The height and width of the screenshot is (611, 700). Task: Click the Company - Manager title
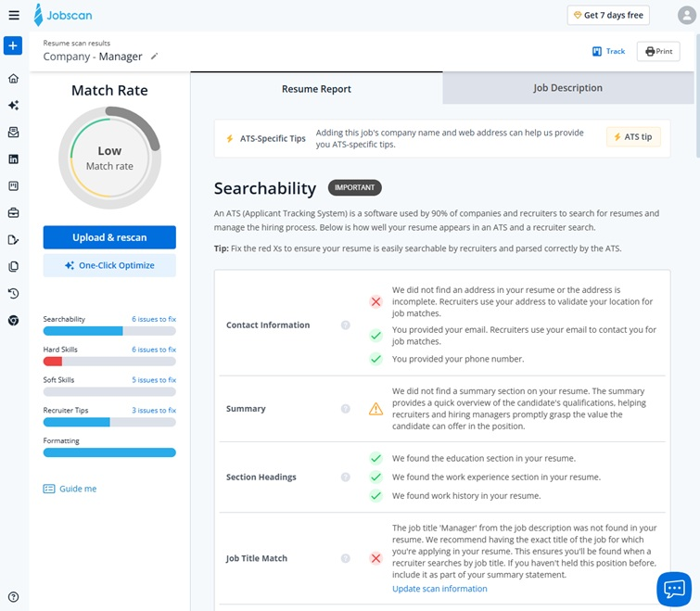(x=93, y=57)
